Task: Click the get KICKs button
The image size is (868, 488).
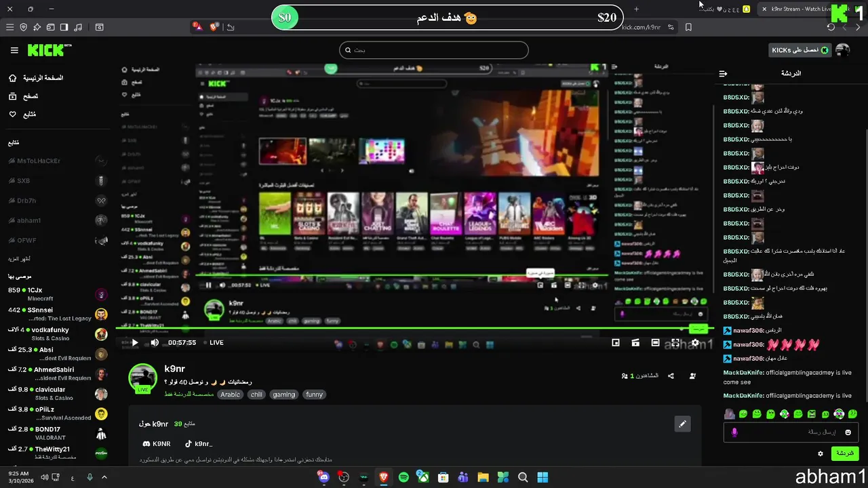Action: 800,50
